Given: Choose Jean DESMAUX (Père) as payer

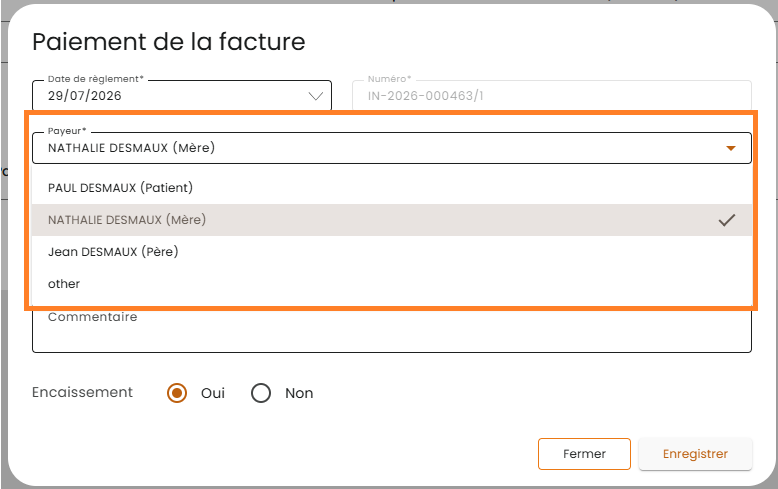Looking at the screenshot, I should pos(392,251).
